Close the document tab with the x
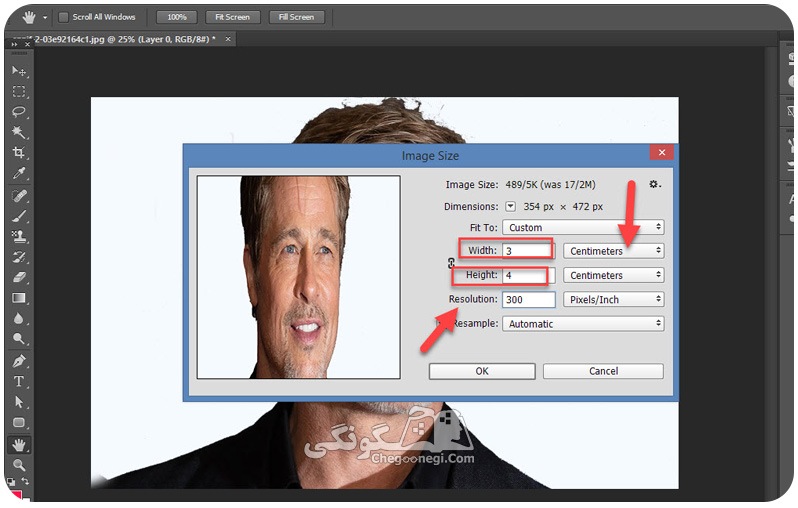 click(228, 39)
